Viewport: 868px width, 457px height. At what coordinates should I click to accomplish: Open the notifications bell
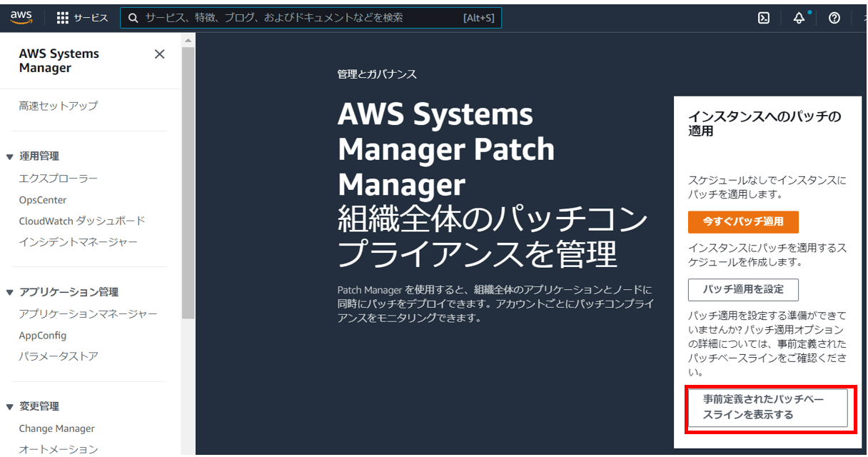coord(799,19)
